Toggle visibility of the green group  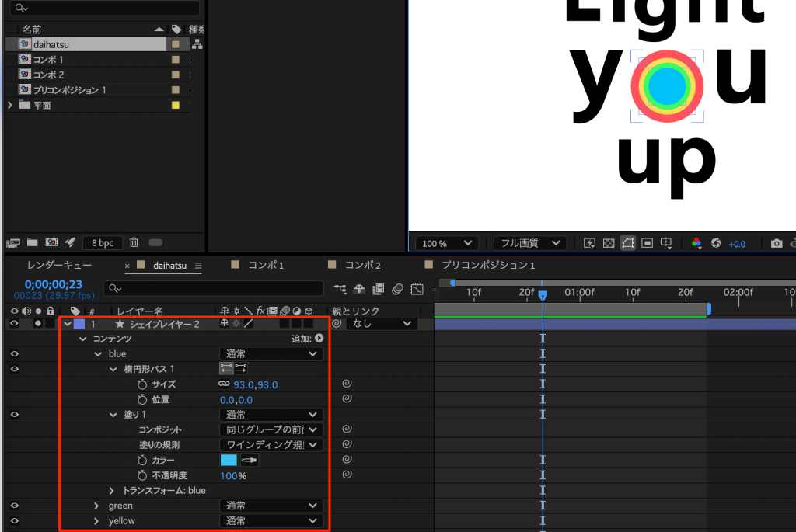click(14, 506)
